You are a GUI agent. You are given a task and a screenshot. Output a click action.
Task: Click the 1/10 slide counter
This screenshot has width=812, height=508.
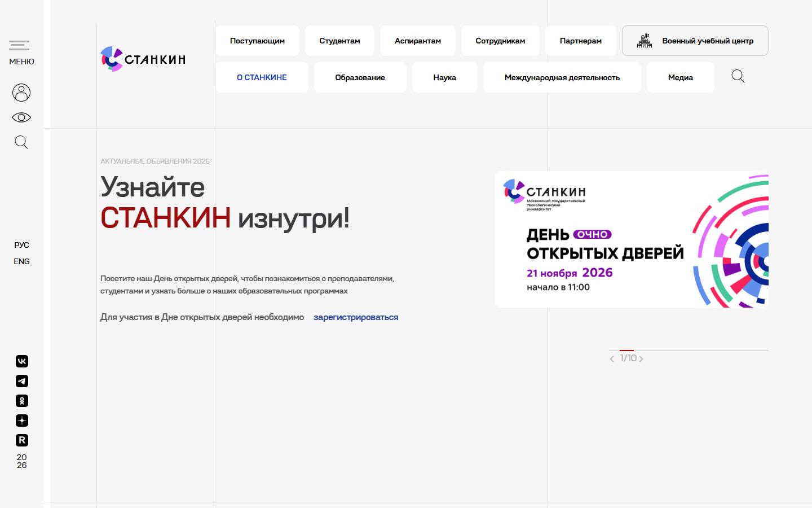[x=628, y=358]
